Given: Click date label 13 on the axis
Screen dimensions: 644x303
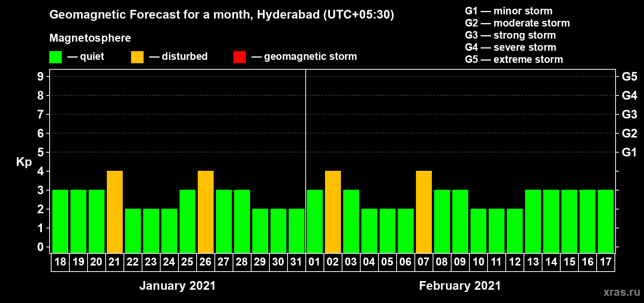Looking at the screenshot, I should [x=533, y=262].
